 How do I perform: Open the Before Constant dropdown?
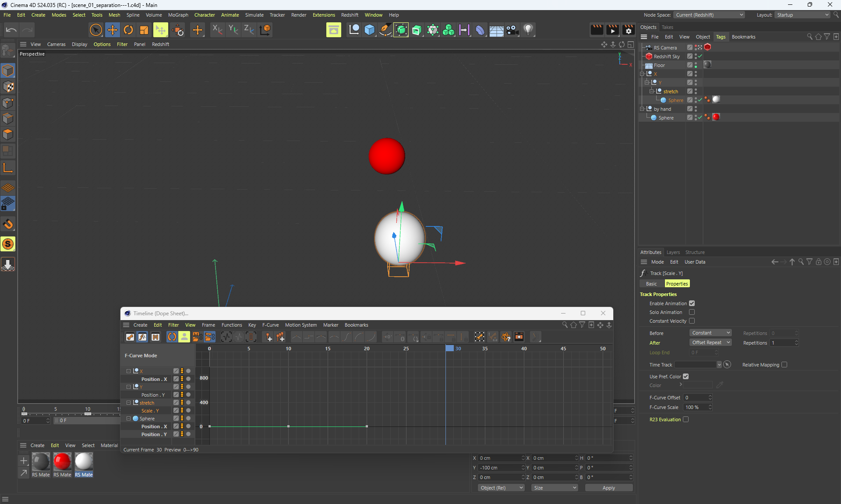tap(710, 333)
